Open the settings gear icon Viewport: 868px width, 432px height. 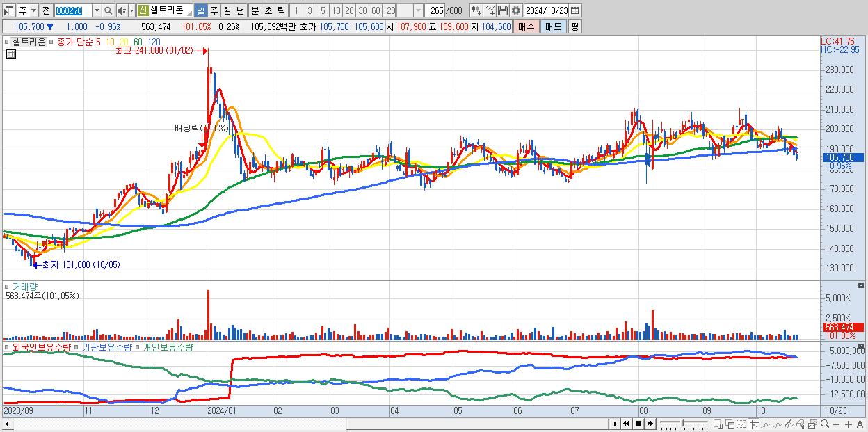(515, 10)
